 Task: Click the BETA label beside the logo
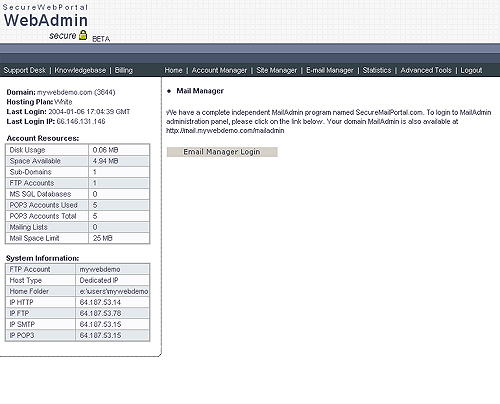(x=101, y=39)
